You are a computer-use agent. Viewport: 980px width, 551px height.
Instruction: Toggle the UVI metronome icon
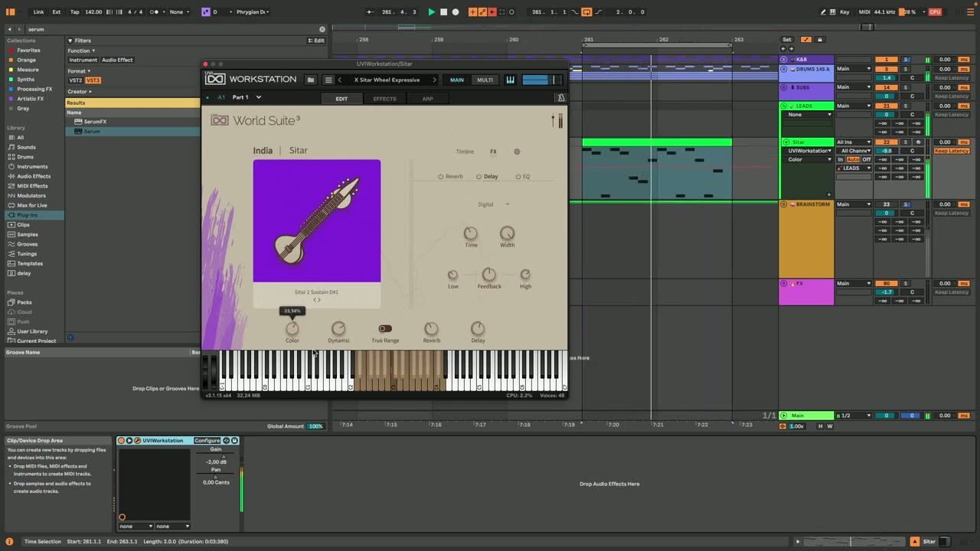point(560,98)
